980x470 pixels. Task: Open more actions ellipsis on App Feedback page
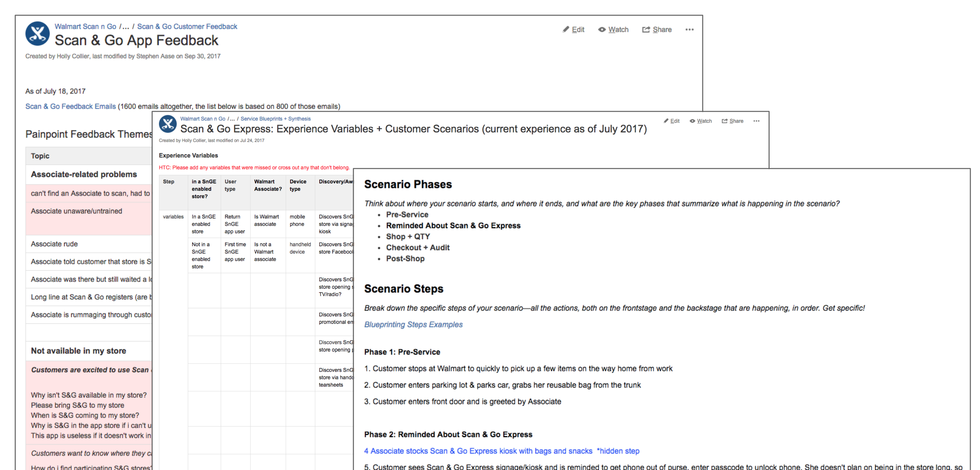point(689,30)
